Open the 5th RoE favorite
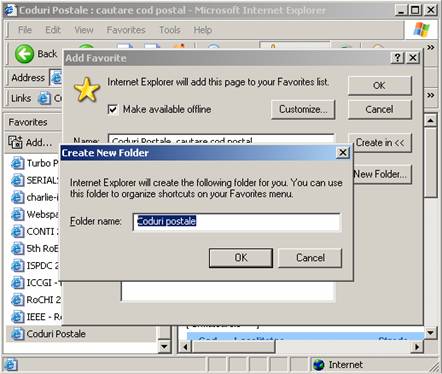The width and height of the screenshot is (442, 374). pyautogui.click(x=34, y=248)
